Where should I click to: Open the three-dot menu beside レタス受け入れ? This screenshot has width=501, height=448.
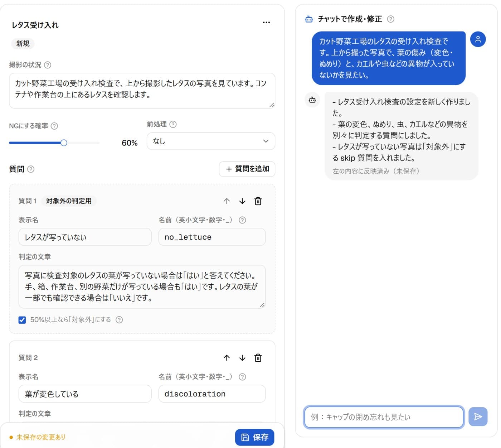click(x=266, y=22)
